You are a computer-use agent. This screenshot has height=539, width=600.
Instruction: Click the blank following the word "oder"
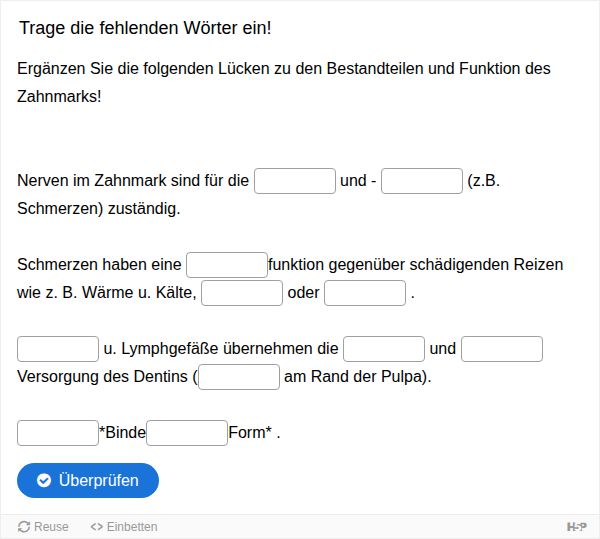(365, 293)
